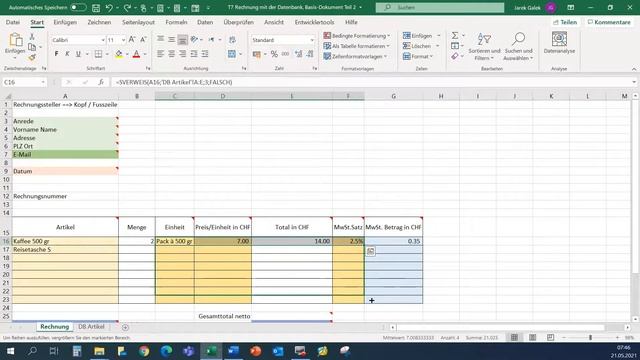Click the accounting number format icon
This screenshot has width=640, height=360.
coord(257,54)
